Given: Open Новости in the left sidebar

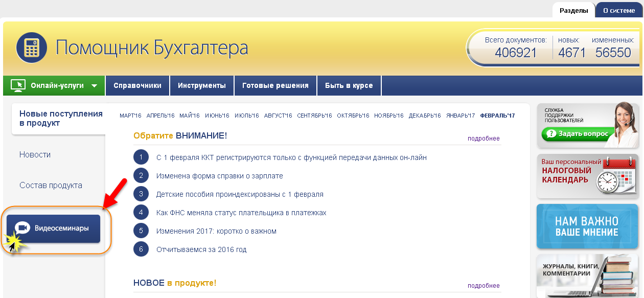Looking at the screenshot, I should coord(35,154).
